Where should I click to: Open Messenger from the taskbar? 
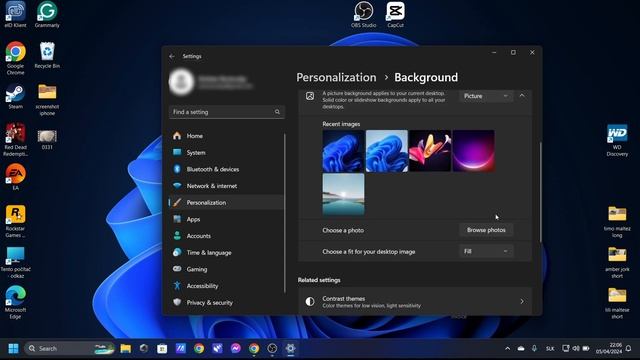[236, 349]
